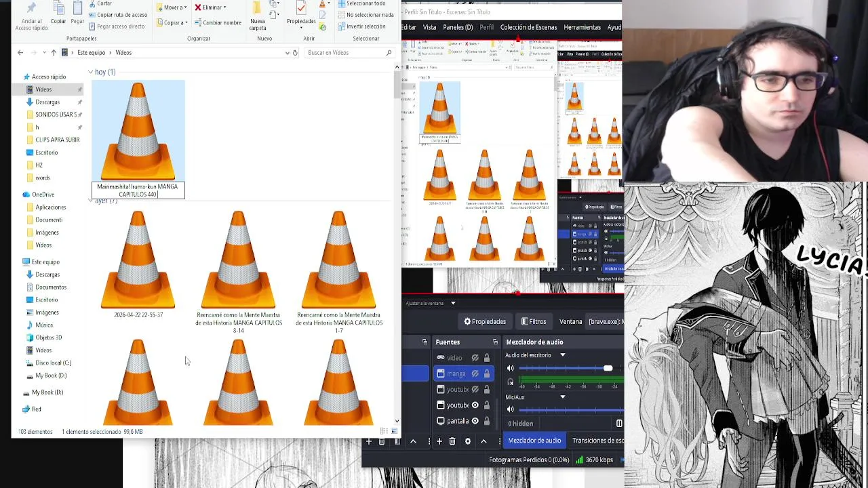Toggle lock on the manga source
Screen dimensions: 868x488
(x=486, y=373)
